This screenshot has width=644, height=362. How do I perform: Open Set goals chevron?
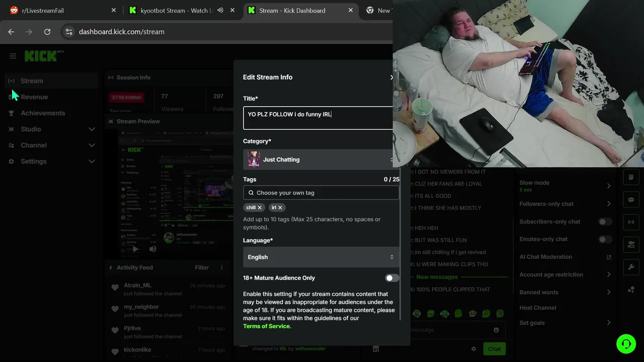pyautogui.click(x=609, y=323)
